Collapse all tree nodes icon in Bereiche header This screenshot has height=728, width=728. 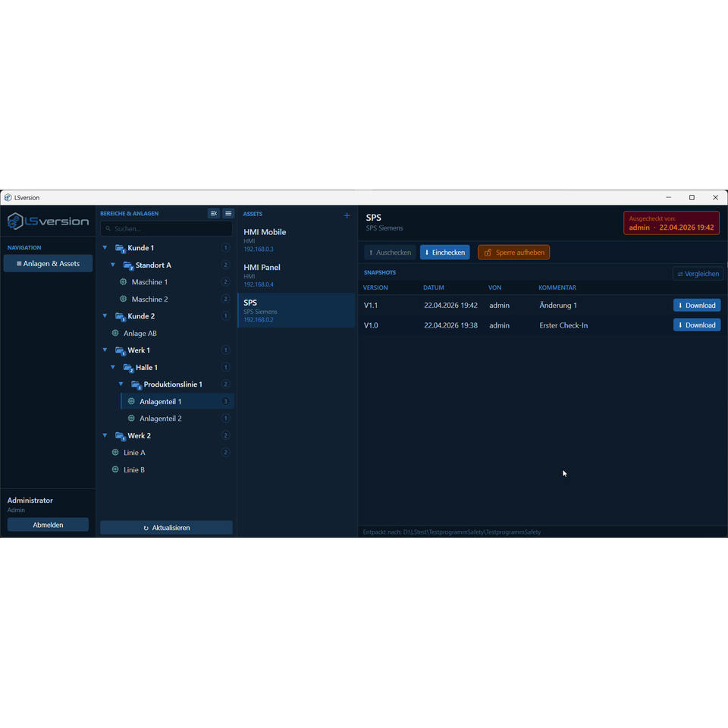214,214
